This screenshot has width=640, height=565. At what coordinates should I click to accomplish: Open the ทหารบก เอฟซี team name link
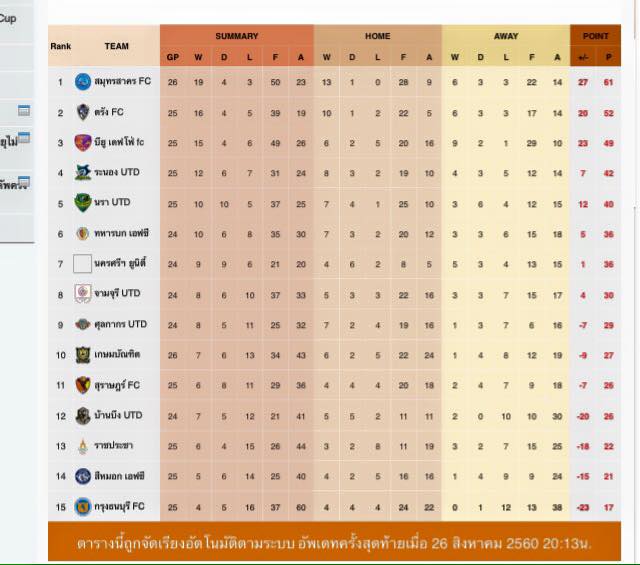coord(121,234)
